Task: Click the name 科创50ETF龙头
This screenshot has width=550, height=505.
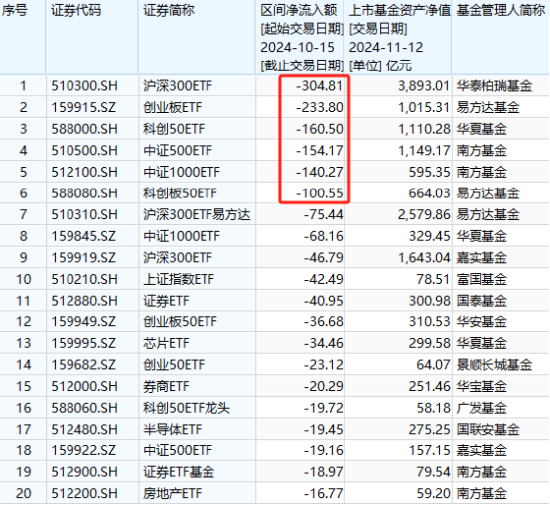Action: (x=186, y=408)
